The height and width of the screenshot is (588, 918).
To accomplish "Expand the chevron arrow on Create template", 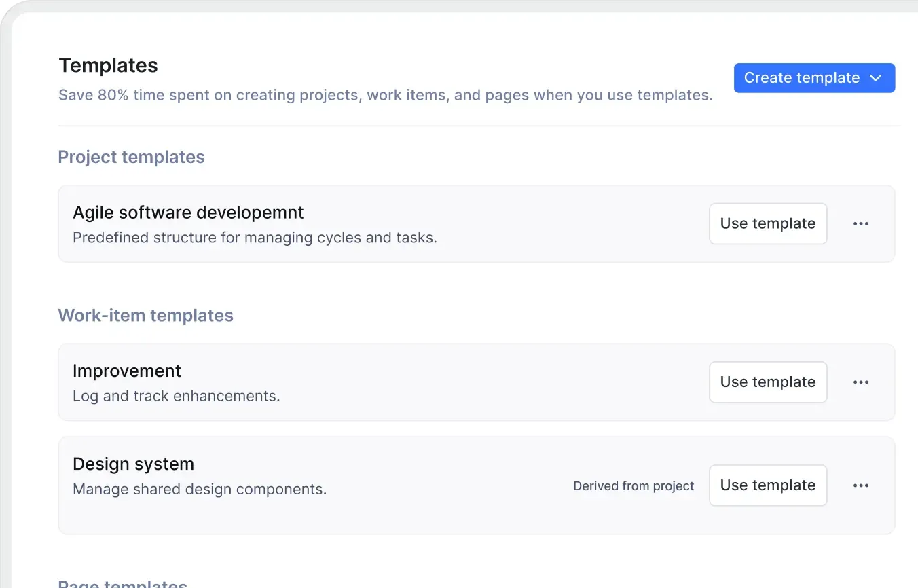I will pyautogui.click(x=876, y=78).
